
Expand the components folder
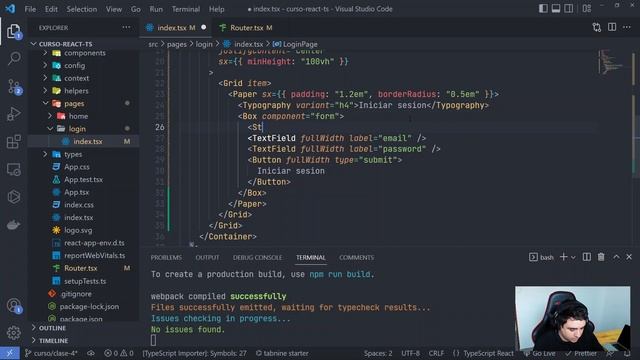(84, 53)
